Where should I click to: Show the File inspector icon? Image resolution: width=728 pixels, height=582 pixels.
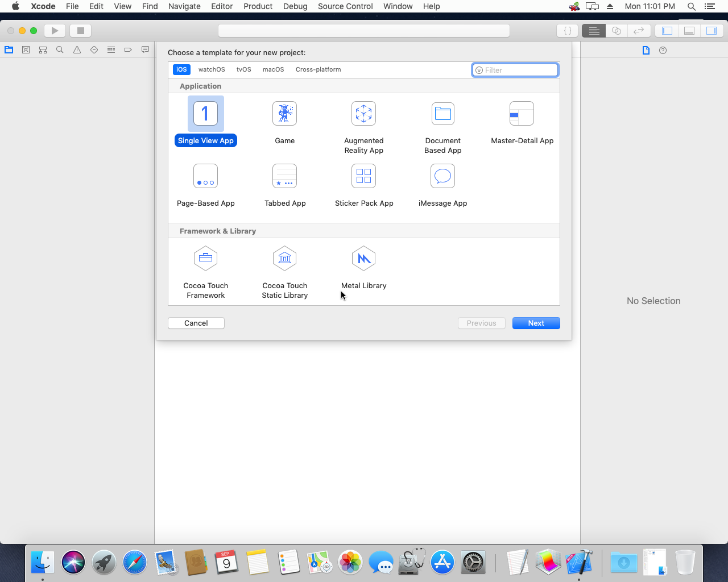click(x=646, y=50)
